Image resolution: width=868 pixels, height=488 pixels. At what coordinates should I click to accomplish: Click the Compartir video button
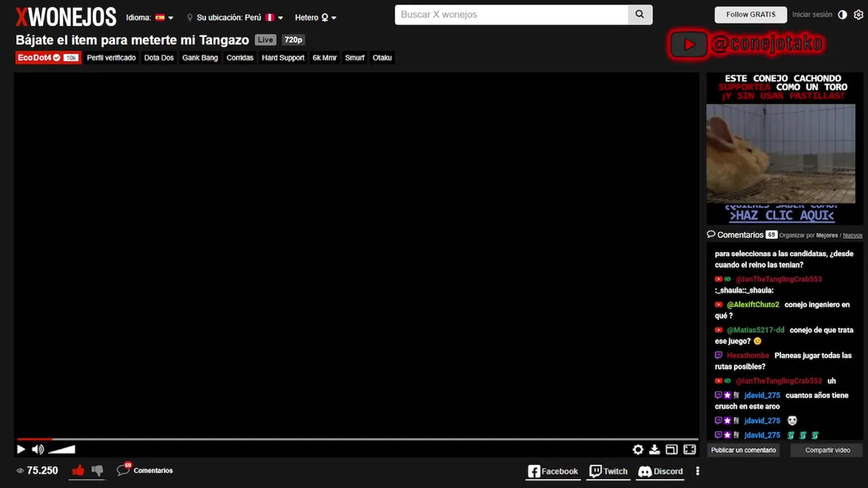(x=827, y=450)
